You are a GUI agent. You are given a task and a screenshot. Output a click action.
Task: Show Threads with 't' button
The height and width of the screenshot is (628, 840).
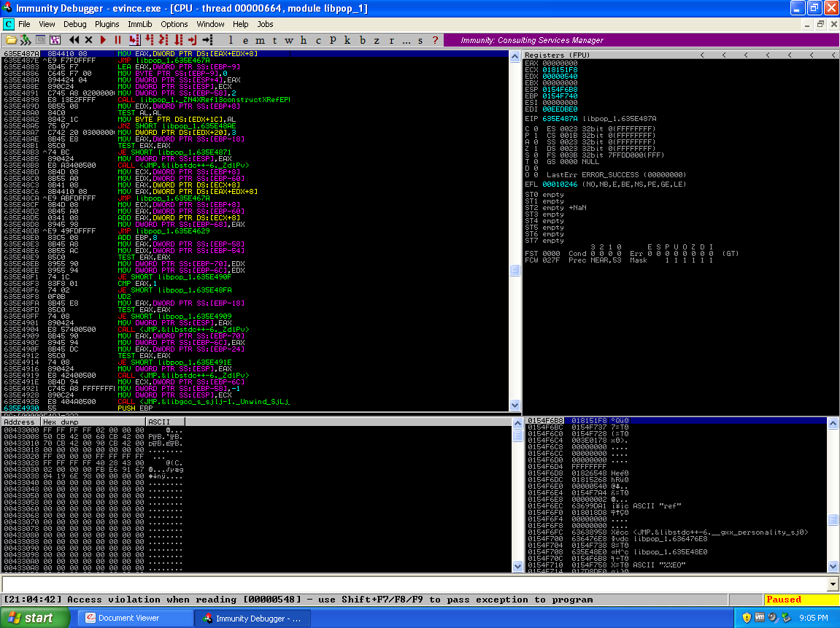point(274,40)
